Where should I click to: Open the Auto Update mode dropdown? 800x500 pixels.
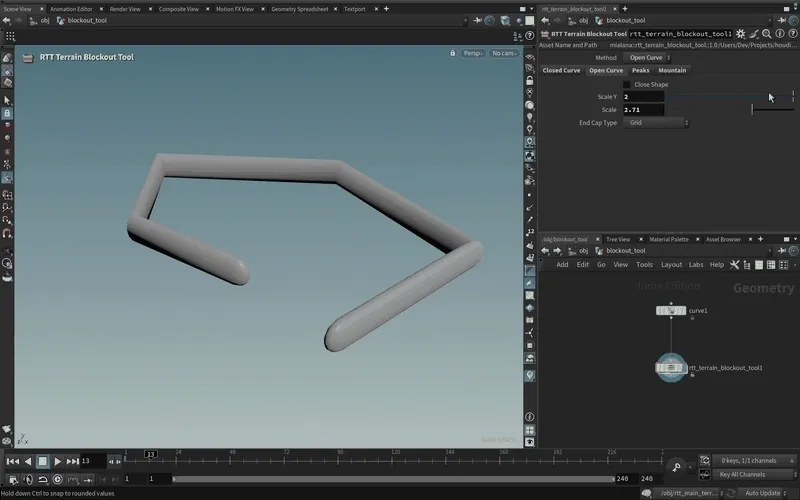762,493
